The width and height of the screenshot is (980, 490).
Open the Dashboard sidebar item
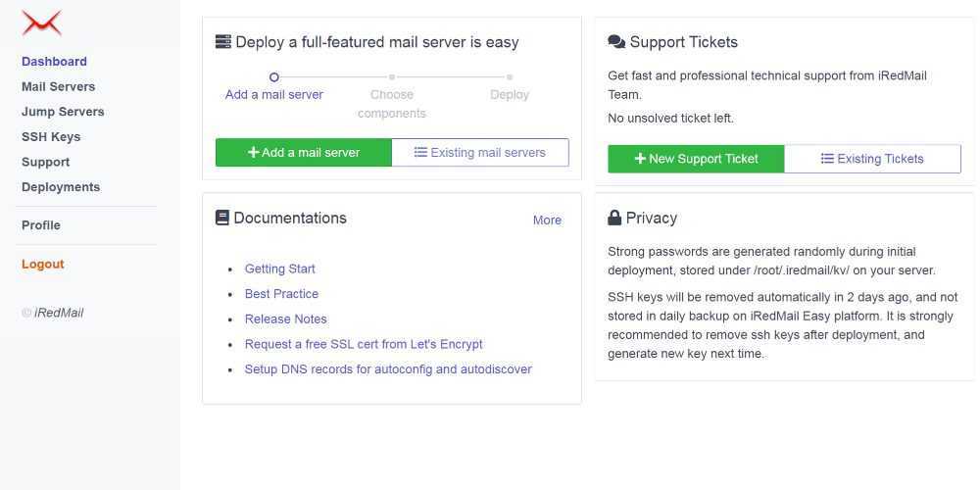[54, 62]
